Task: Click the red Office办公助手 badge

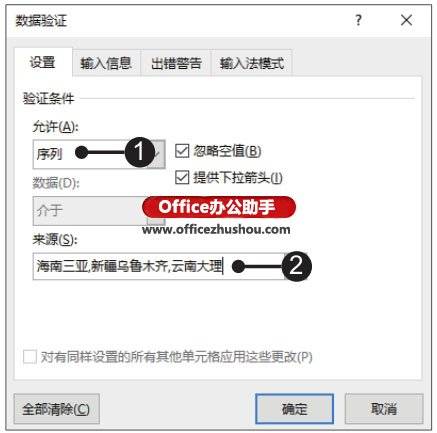Action: [x=219, y=207]
